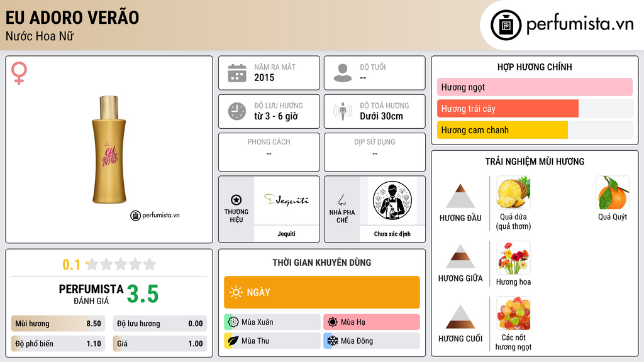Click the Quả dứa (quả thơm) label
Screen dimensions: 644x362
(x=513, y=222)
